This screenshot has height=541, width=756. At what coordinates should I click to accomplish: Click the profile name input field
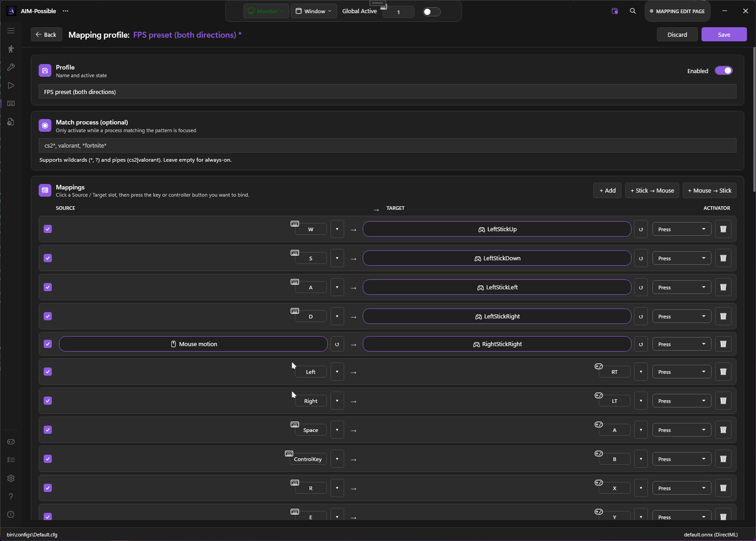click(x=387, y=91)
